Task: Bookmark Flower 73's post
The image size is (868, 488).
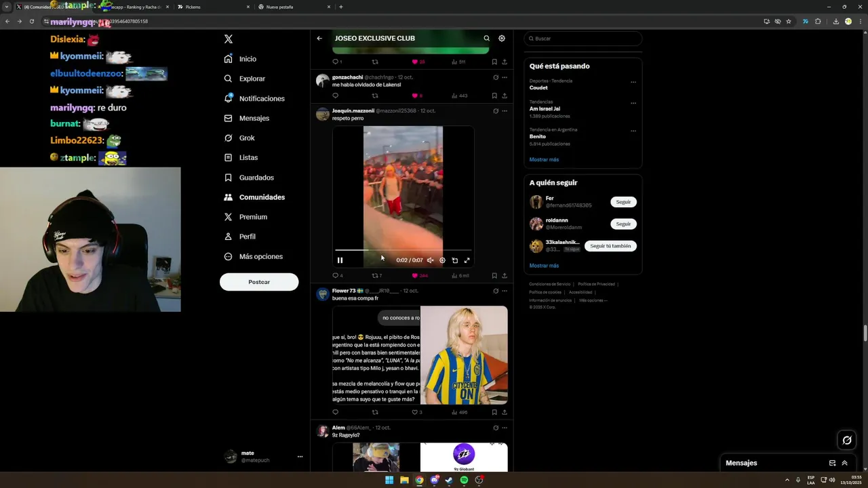Action: click(x=494, y=412)
